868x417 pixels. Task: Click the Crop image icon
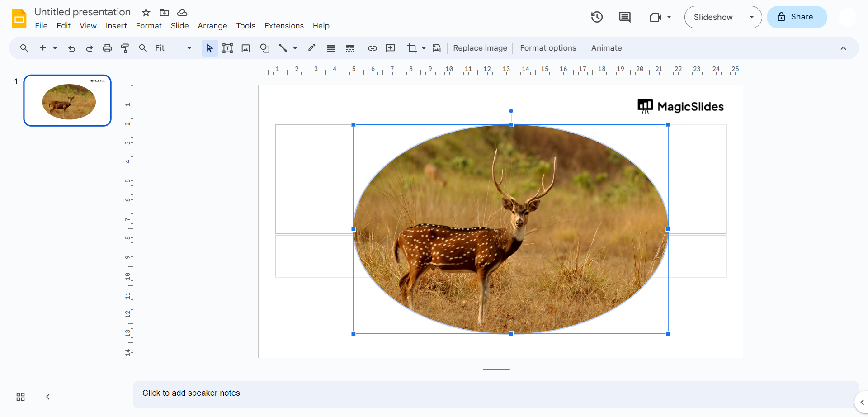coord(411,48)
